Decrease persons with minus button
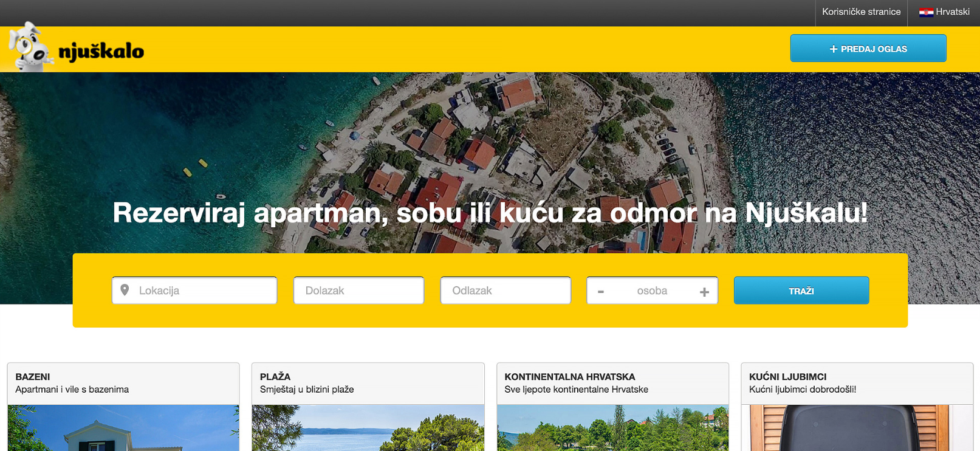 [601, 292]
